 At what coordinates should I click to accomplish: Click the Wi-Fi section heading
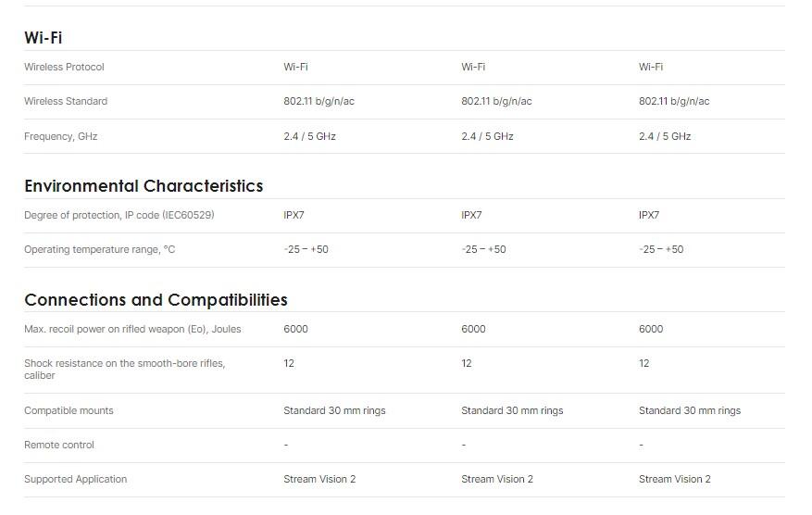(44, 38)
